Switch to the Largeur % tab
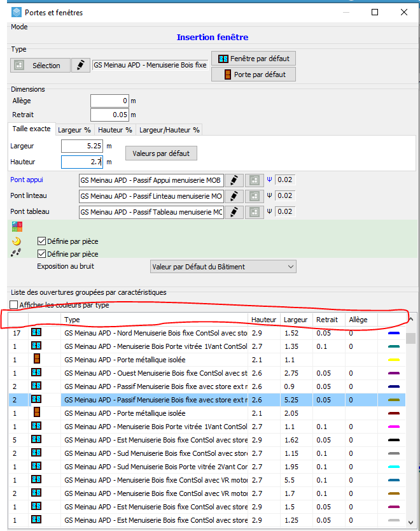 click(x=74, y=130)
